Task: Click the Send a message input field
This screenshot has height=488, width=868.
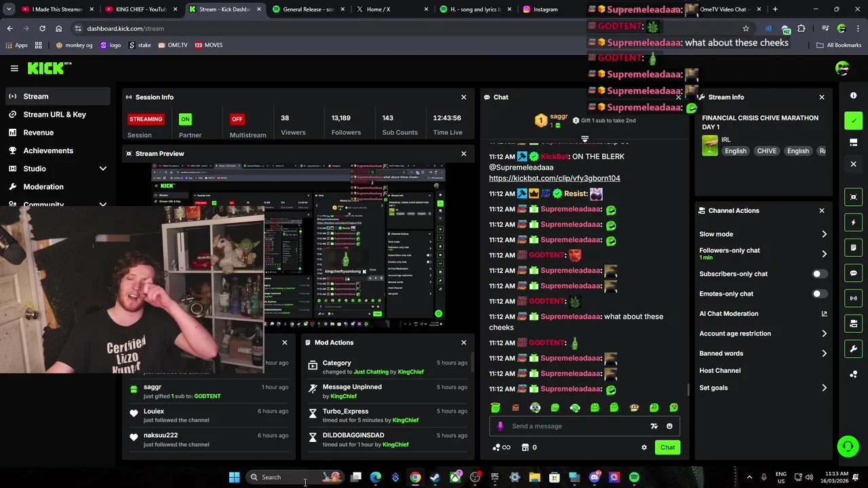Action: click(x=576, y=426)
